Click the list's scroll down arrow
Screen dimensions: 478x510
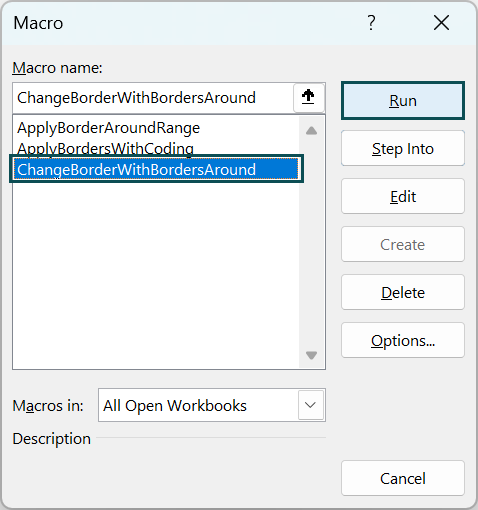click(311, 355)
